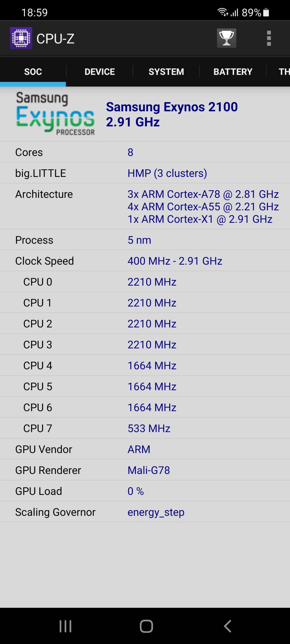This screenshot has height=644, width=290.
Task: Select the SOC tab
Action: point(33,72)
